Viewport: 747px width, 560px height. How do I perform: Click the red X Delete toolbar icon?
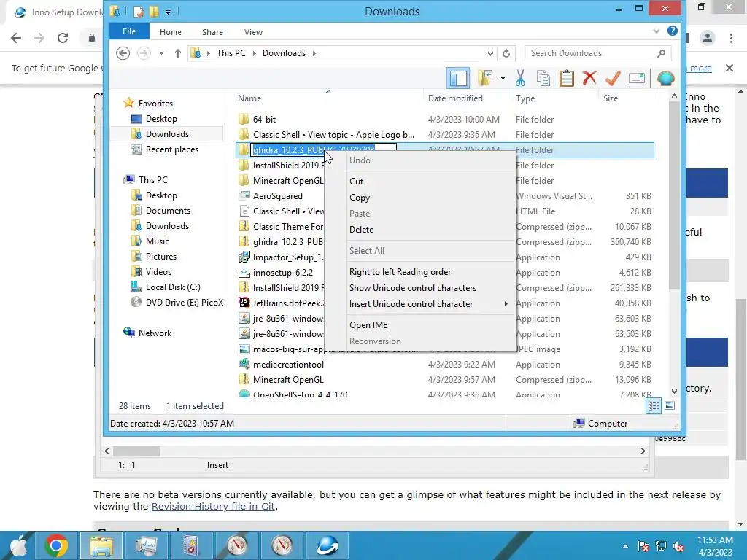pos(589,77)
